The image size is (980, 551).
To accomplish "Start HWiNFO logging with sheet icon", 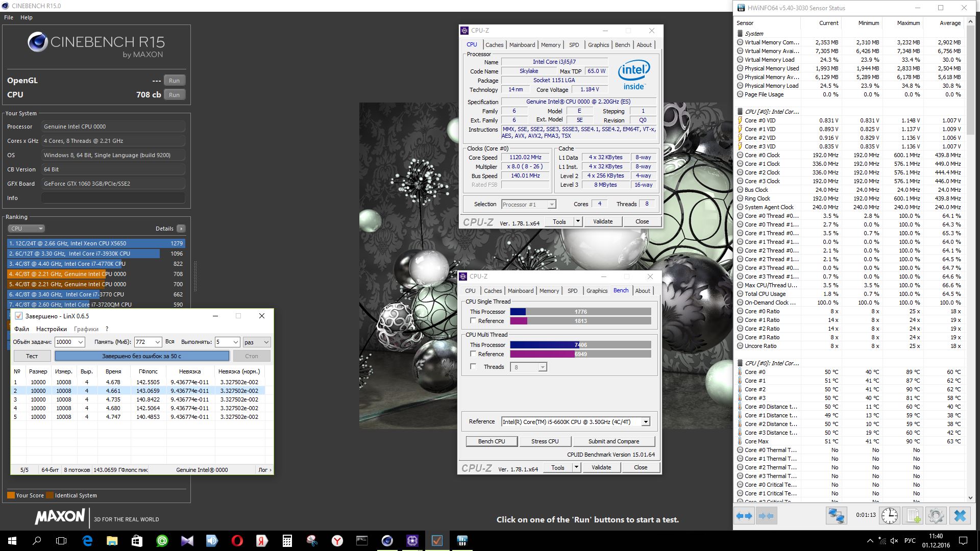I will click(x=913, y=516).
